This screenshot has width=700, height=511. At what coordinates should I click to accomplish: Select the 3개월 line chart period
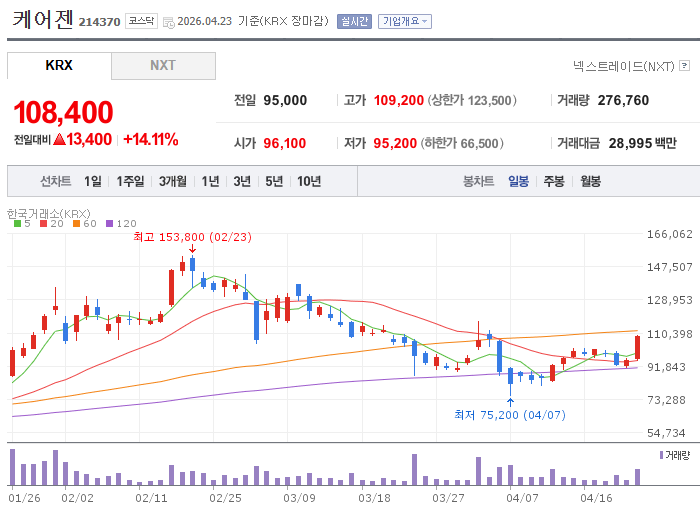(173, 181)
